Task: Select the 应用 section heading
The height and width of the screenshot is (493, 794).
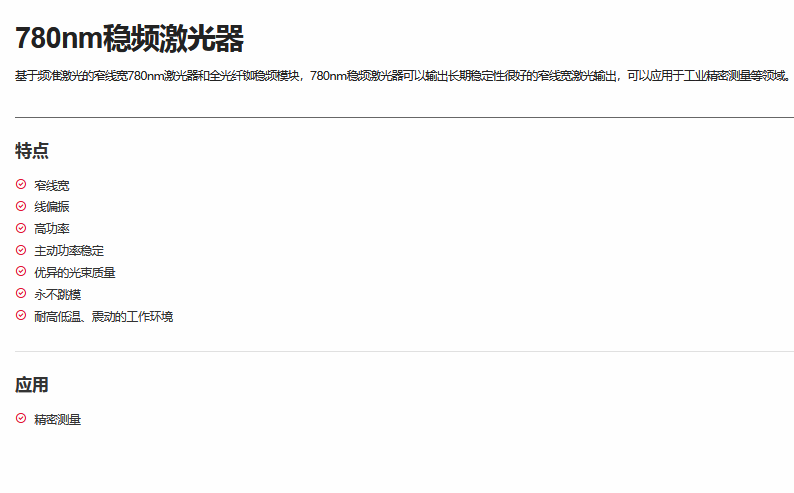Action: coord(32,385)
